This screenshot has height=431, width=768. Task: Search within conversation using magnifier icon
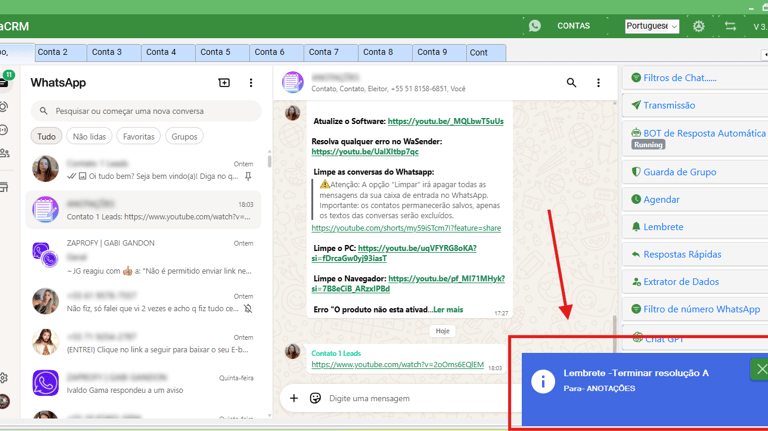pos(571,83)
